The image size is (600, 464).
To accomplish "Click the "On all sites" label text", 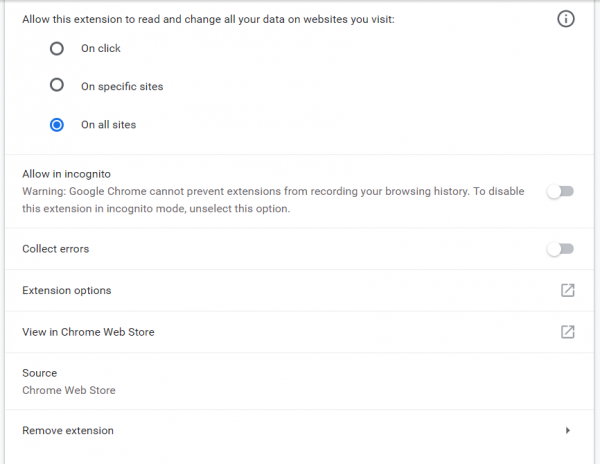I will (108, 125).
